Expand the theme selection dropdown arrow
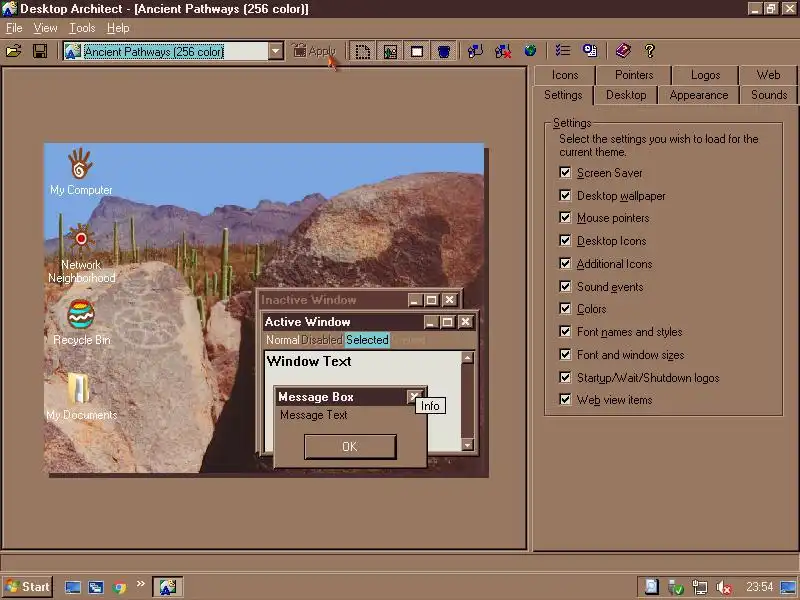 tap(276, 51)
